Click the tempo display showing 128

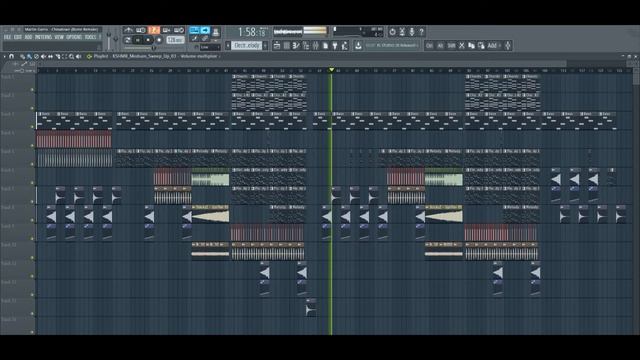[x=176, y=40]
